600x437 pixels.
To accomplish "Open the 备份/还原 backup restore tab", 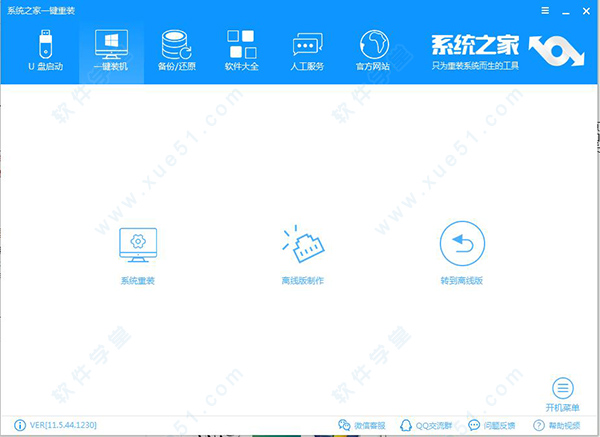I will pos(177,50).
